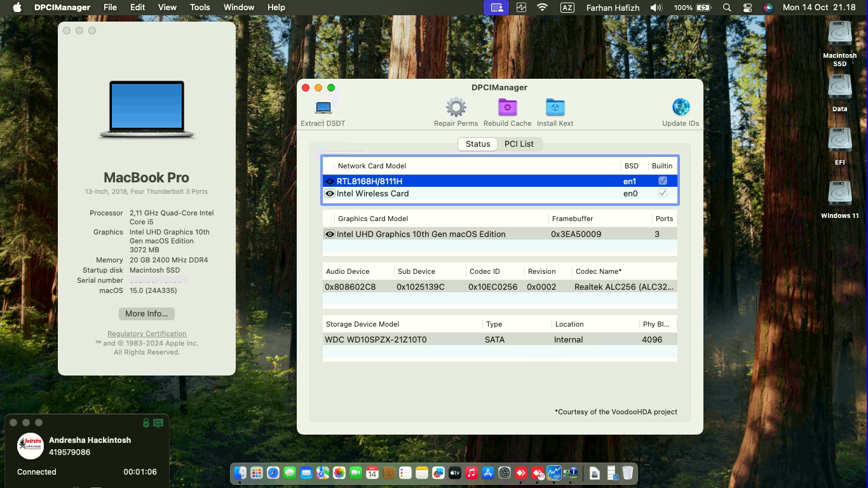Switch to the PCI List tab
The image size is (868, 488).
click(519, 144)
